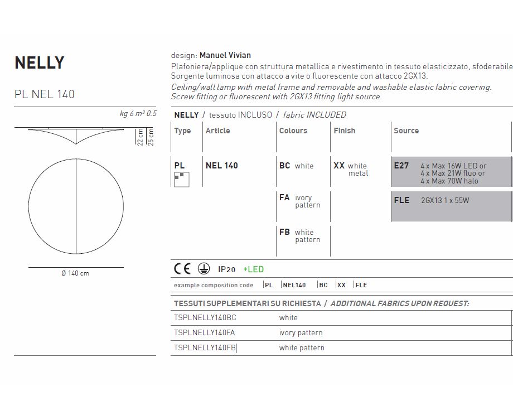Click the CE certification mark
Image resolution: width=513 pixels, height=420 pixels.
(182, 269)
